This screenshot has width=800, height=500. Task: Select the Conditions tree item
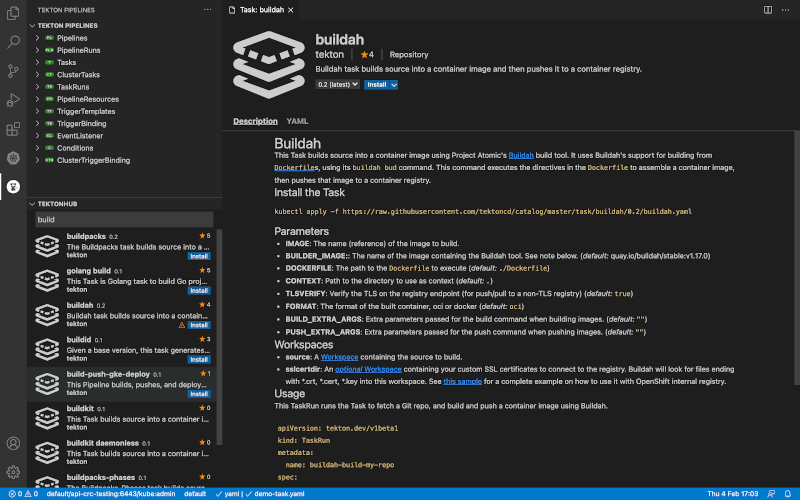pos(75,148)
